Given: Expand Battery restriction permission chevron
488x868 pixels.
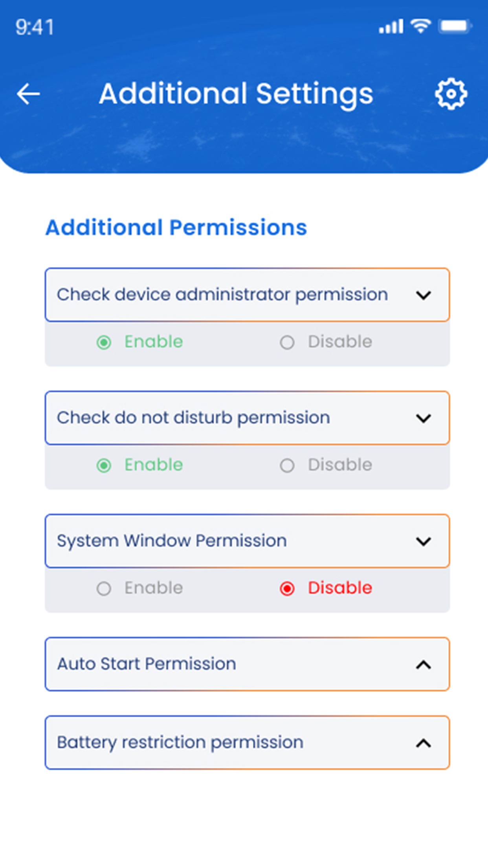Looking at the screenshot, I should coord(424,743).
